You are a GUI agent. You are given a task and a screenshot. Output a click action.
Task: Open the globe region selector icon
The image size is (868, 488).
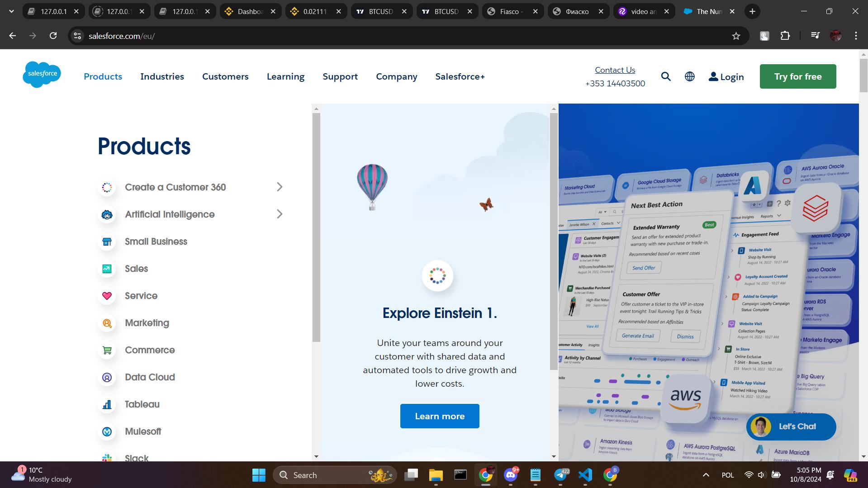tap(690, 76)
